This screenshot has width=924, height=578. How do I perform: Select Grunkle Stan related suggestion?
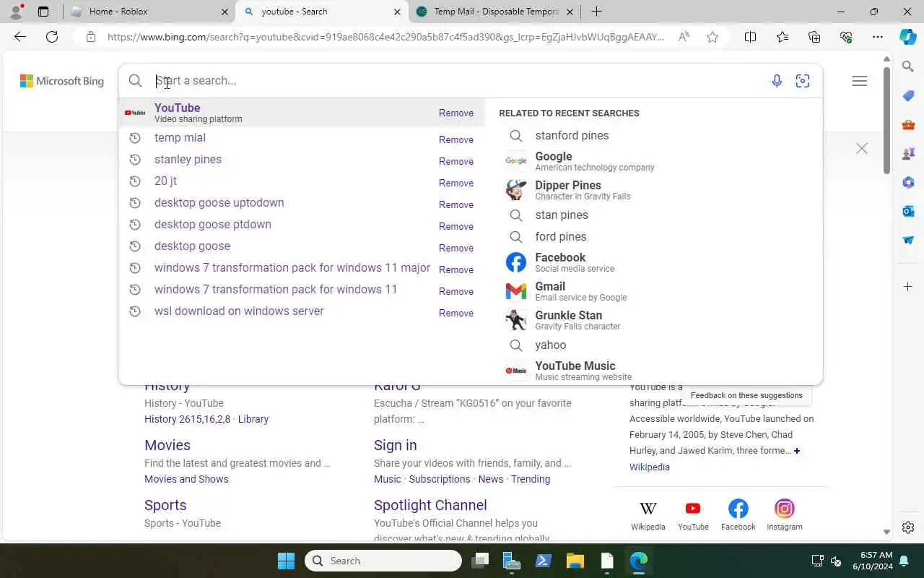563,320
